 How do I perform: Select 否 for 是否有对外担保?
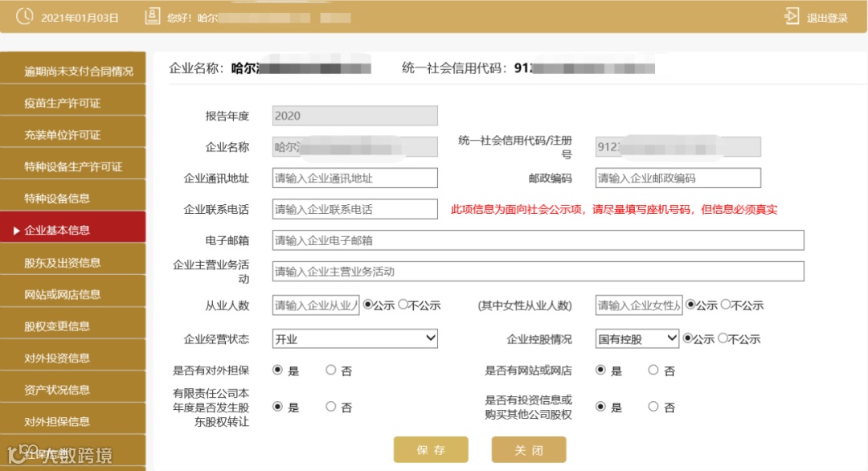point(330,370)
